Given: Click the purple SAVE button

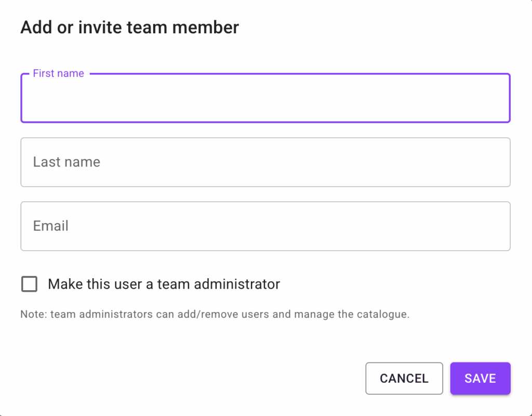Looking at the screenshot, I should coord(480,379).
